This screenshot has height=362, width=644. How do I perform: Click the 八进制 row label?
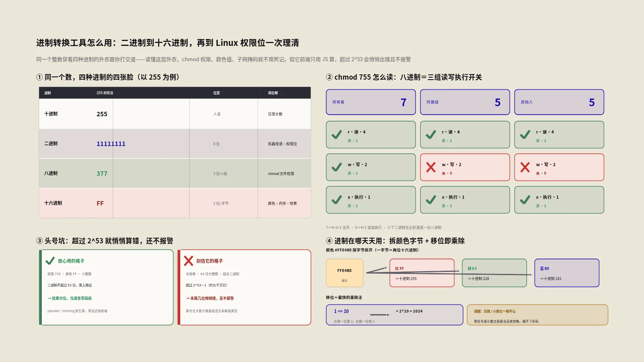[51, 173]
